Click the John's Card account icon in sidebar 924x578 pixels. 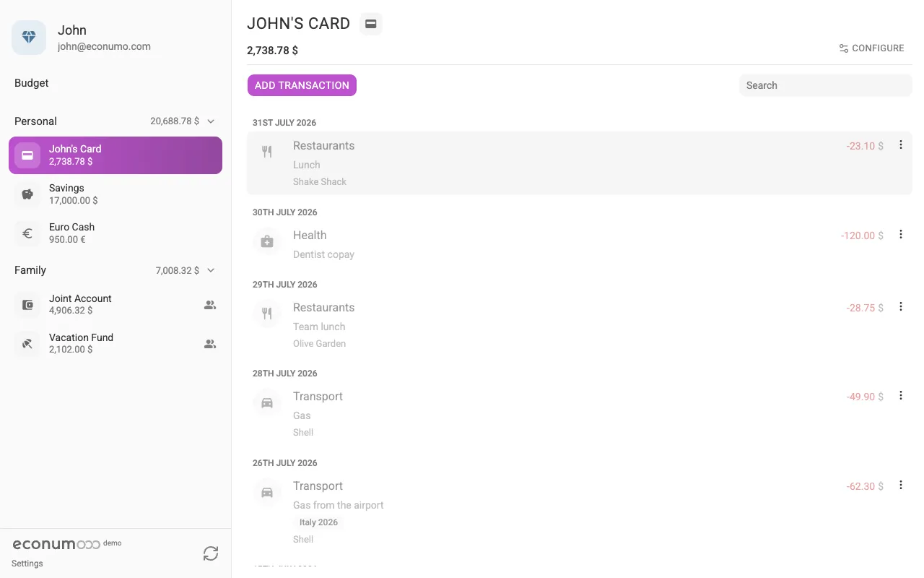(27, 155)
